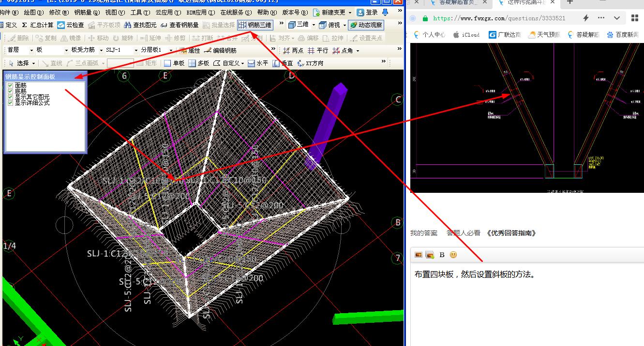Screen dimensions: 644x346
Task: Click the 俯视 top view button
Action: coord(330,25)
